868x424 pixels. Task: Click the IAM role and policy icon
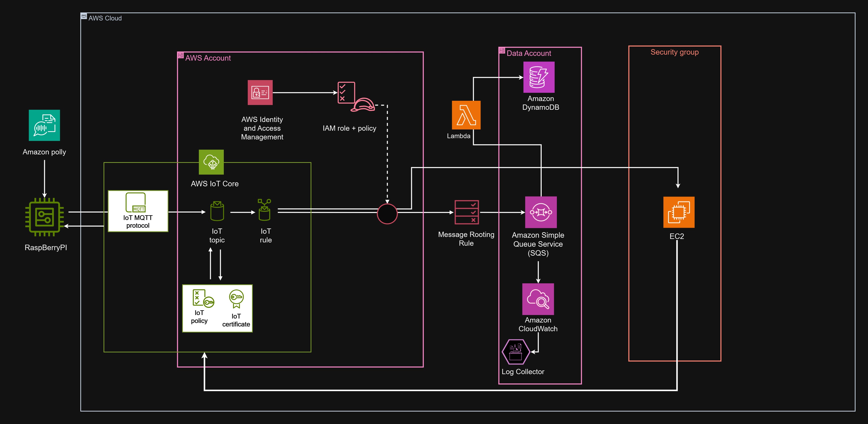(356, 97)
